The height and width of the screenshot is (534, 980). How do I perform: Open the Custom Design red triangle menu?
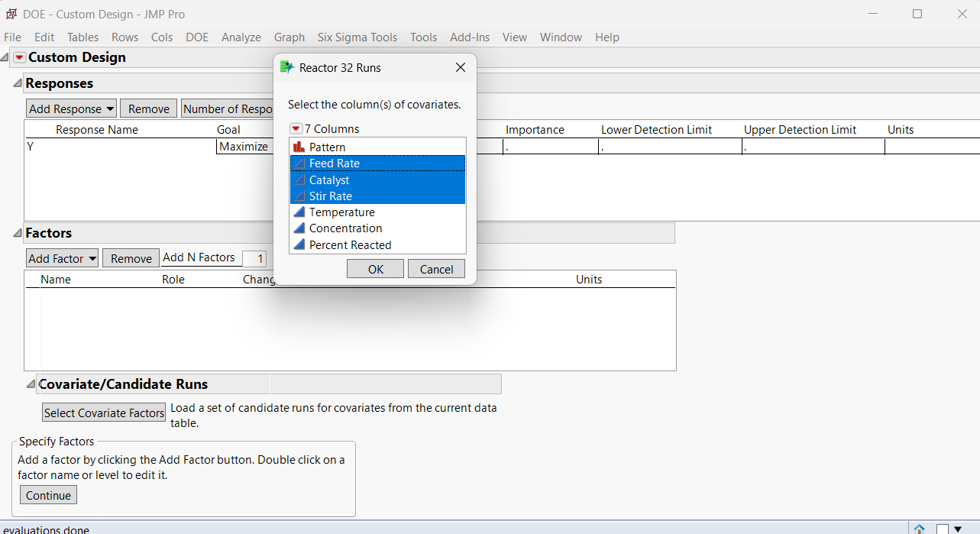[x=18, y=57]
